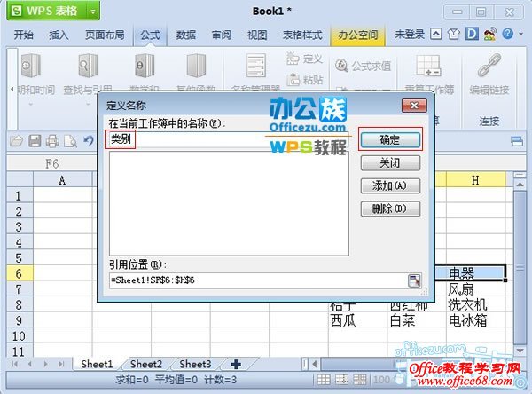The width and height of the screenshot is (532, 394).
Task: Click cell containing 白菜
Action: pyautogui.click(x=417, y=320)
